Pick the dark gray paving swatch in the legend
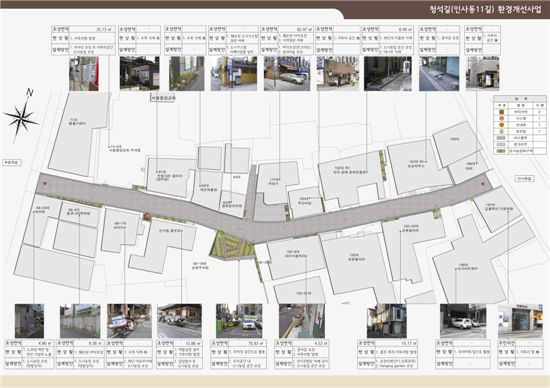 point(502,138)
